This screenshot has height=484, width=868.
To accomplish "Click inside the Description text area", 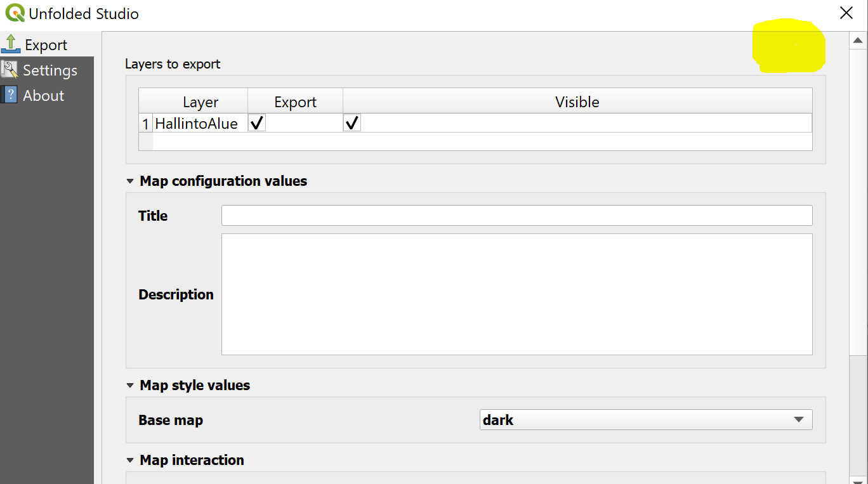I will 515,293.
